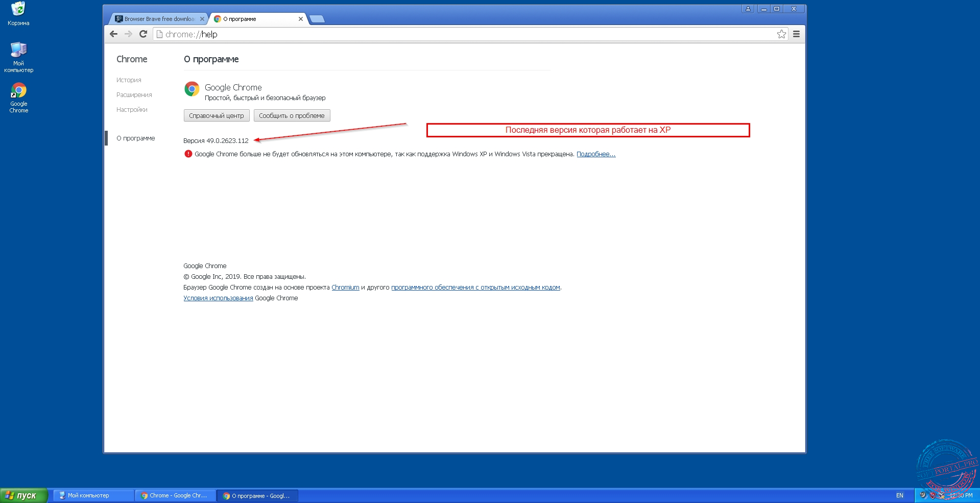The width and height of the screenshot is (980, 503).
Task: Open the Chrome hamburger menu
Action: click(796, 34)
